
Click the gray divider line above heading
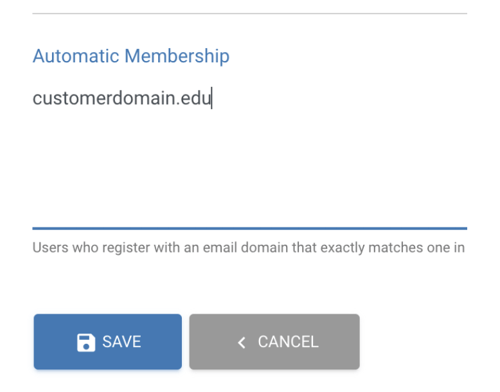point(250,14)
